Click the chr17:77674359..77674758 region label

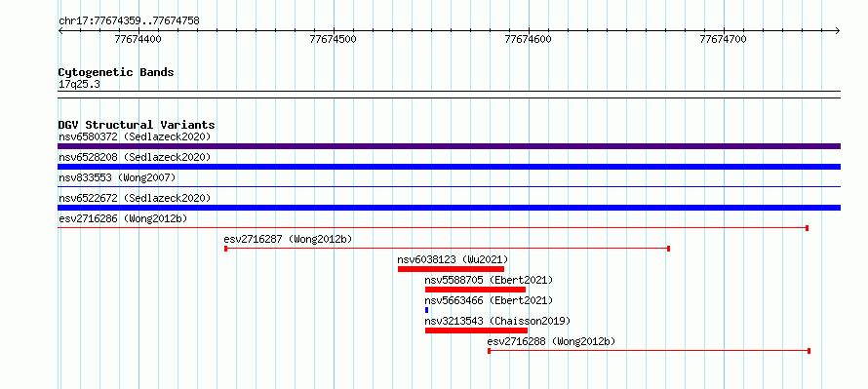[x=129, y=21]
